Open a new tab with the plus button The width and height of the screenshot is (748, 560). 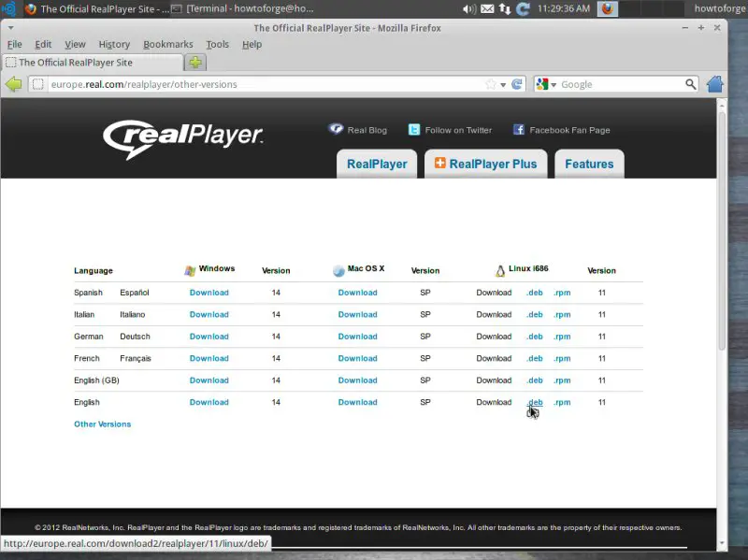coord(195,63)
